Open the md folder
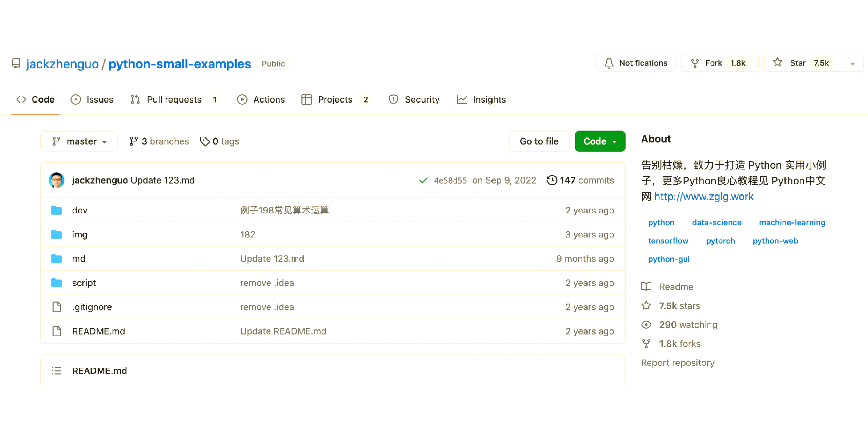This screenshot has width=868, height=424. pos(79,259)
